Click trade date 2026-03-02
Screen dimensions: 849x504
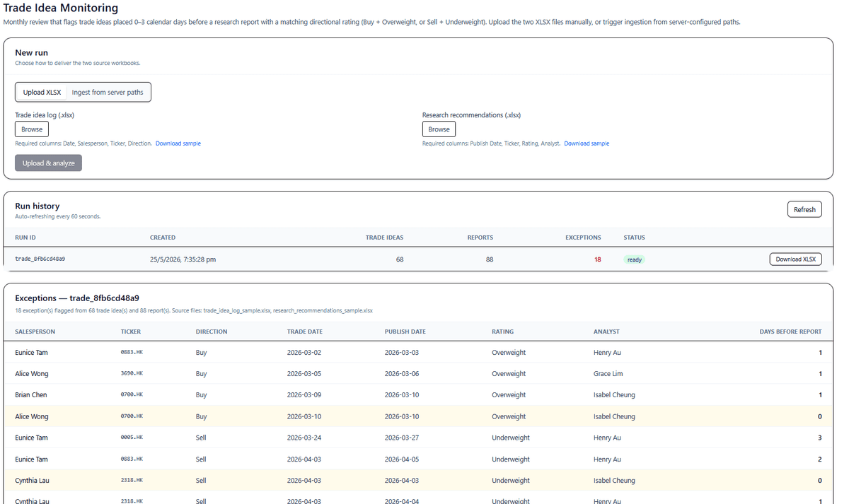tap(304, 352)
